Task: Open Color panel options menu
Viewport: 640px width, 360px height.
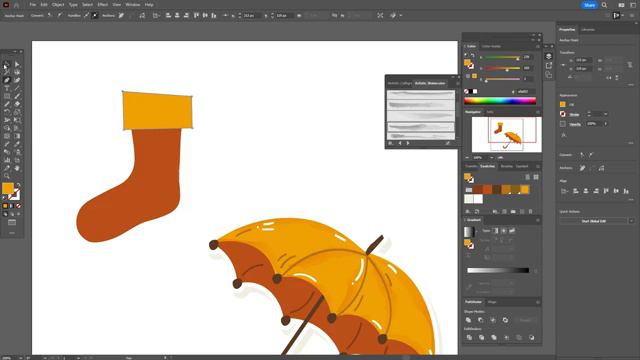Action: coord(538,46)
